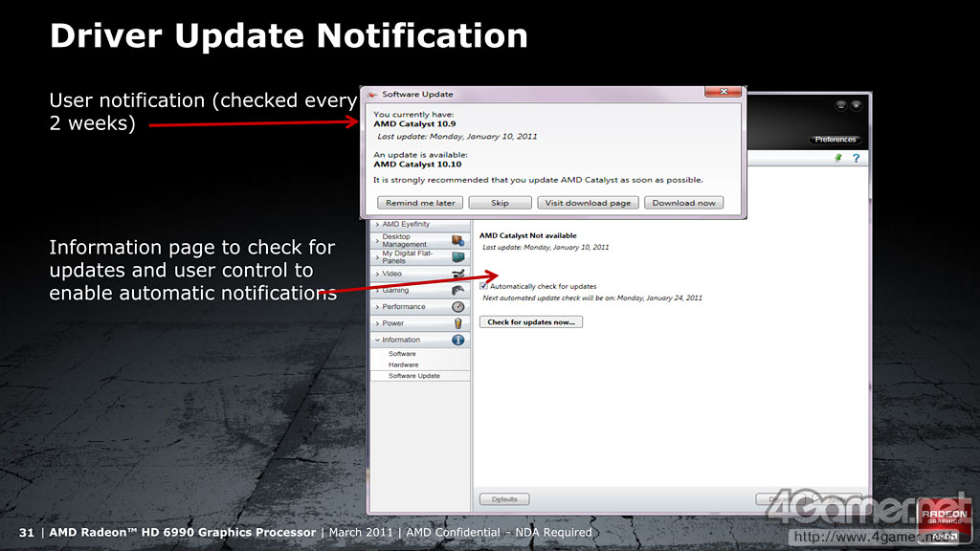Click the Digital Flat-Panels monitor icon

[x=458, y=256]
